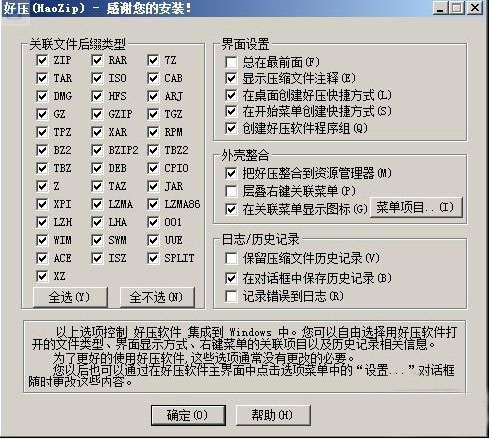Click the 全选(Y) select all button
The width and height of the screenshot is (489, 439).
[70, 297]
